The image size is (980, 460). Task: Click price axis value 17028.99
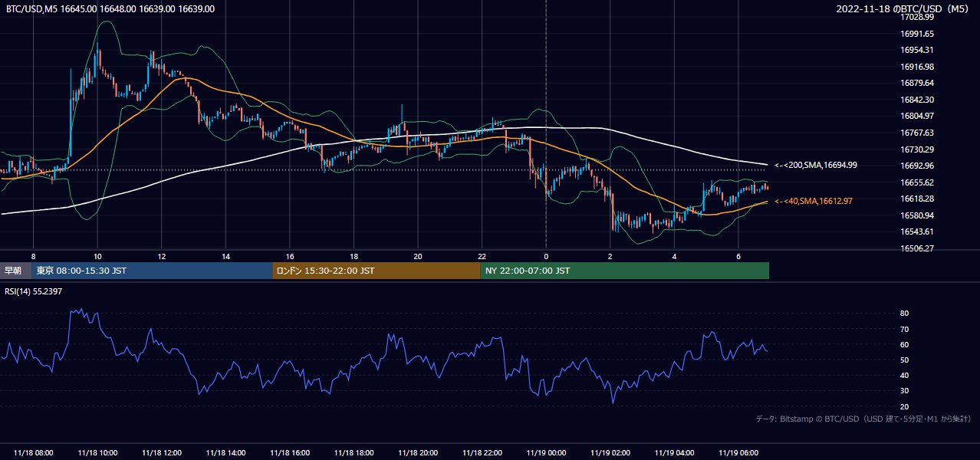pyautogui.click(x=917, y=17)
